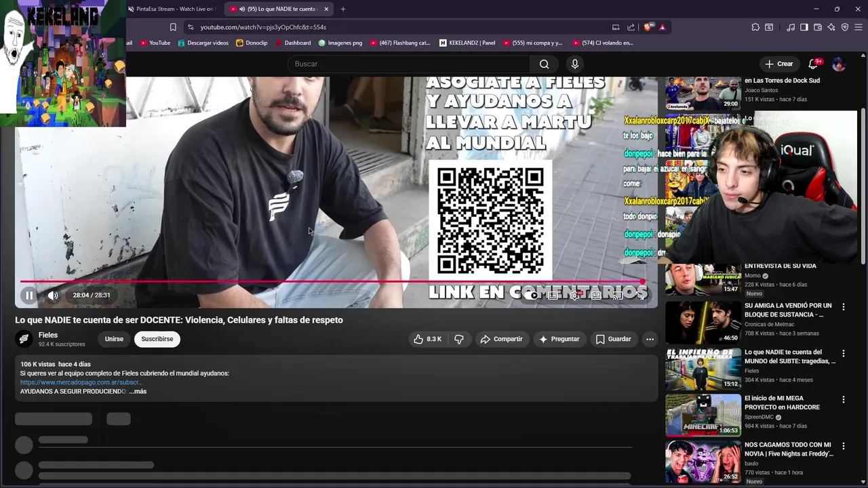Viewport: 868px width, 488px height.
Task: Open options for SU AMIGA LA VENDIÓ video
Action: click(844, 307)
